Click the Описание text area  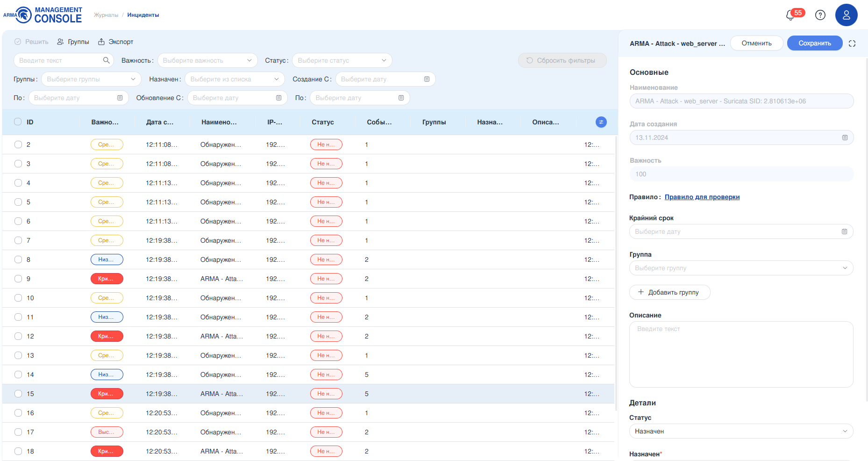click(x=740, y=354)
